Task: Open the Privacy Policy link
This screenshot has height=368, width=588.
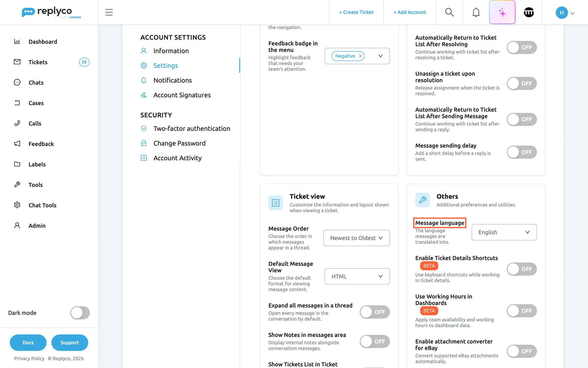Action: (29, 359)
